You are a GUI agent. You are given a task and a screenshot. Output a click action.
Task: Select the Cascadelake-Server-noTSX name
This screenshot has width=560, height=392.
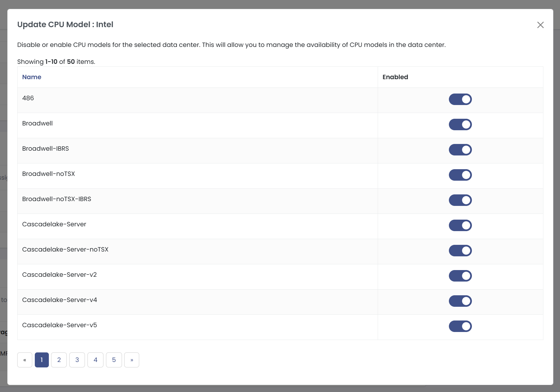click(65, 249)
